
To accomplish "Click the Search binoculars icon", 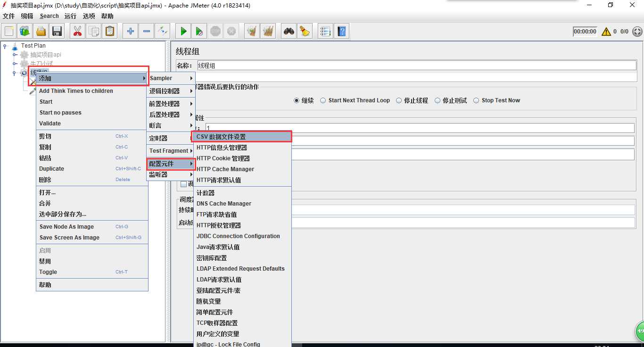I will tap(289, 32).
